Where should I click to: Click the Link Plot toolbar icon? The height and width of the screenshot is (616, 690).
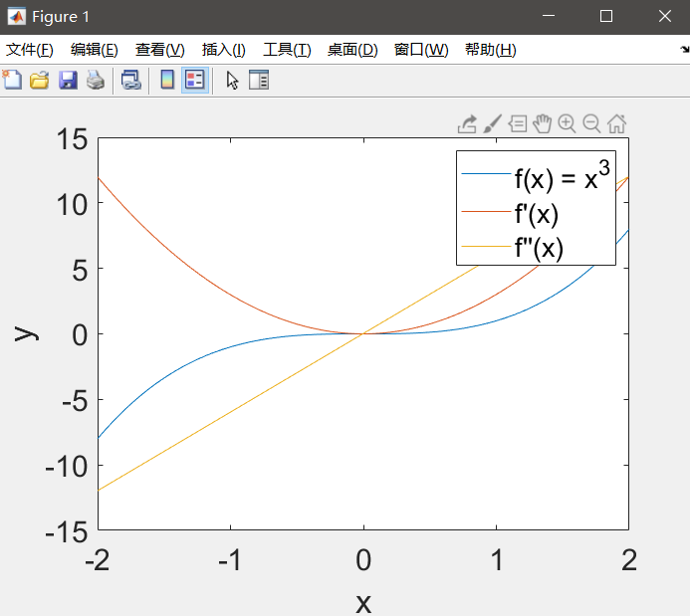click(130, 81)
